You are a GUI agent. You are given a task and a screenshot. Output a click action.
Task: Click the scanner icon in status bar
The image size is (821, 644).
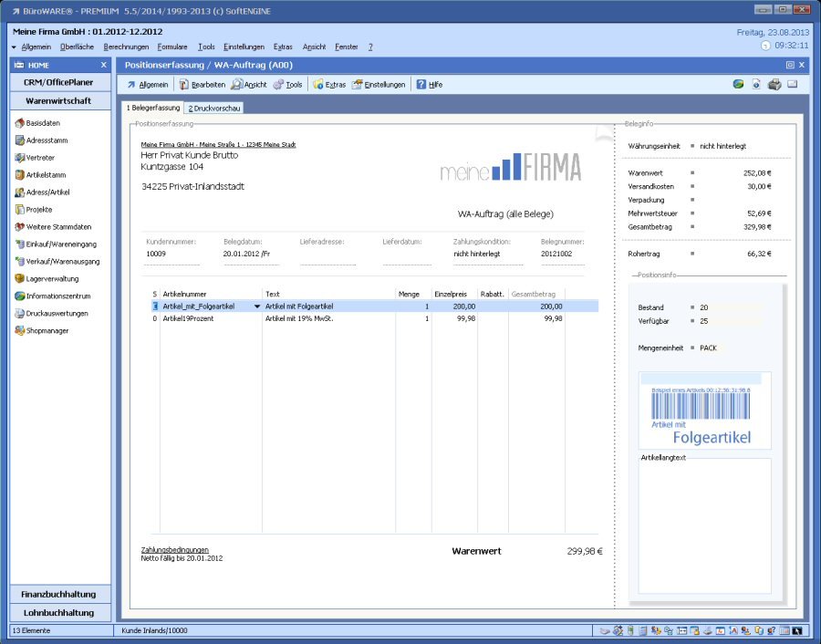click(x=708, y=630)
